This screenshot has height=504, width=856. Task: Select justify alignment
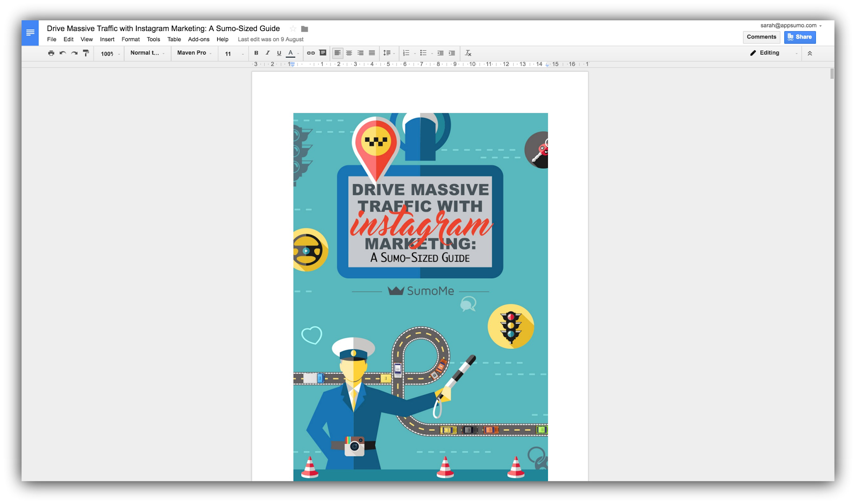[372, 53]
